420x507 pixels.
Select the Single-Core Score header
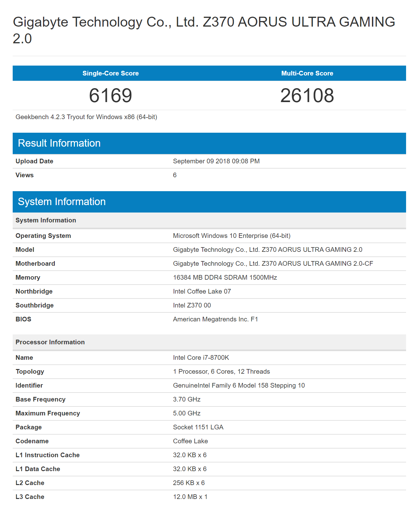coord(110,73)
